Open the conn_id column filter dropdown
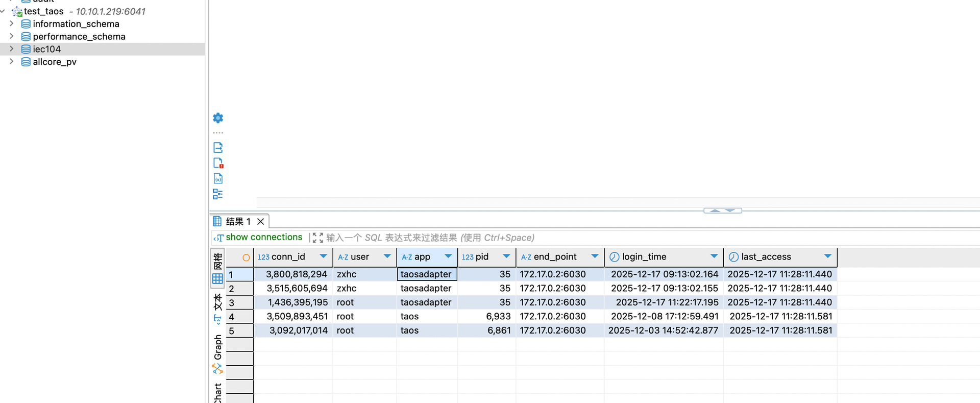This screenshot has height=403, width=980. 323,256
